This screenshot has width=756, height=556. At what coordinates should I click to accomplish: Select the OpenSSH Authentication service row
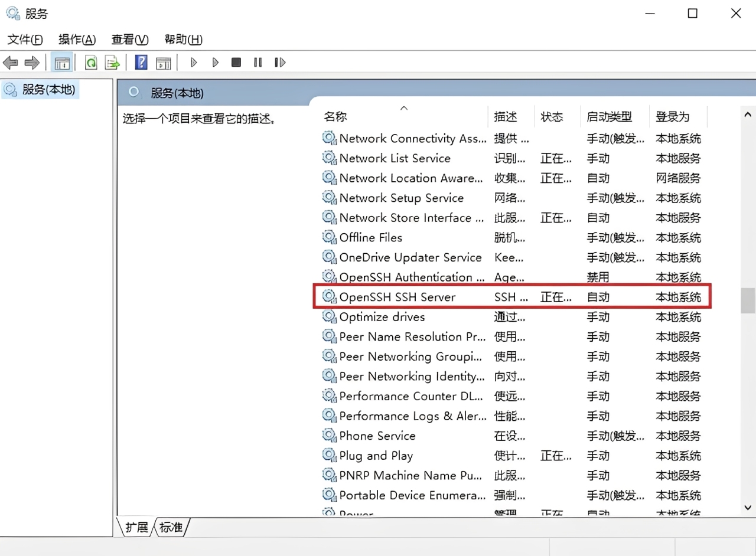click(x=512, y=277)
